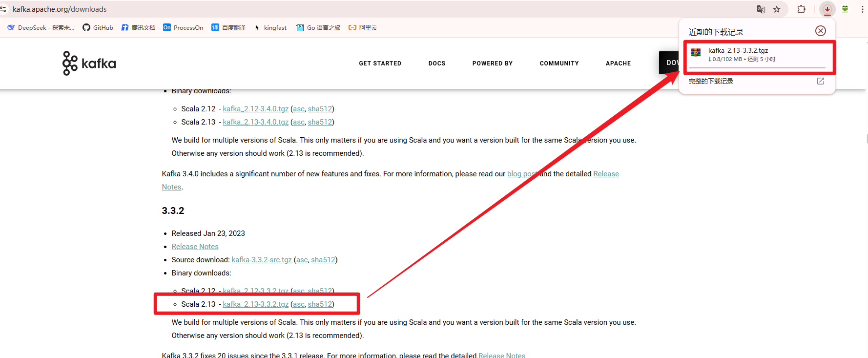Open the green frog profile avatar
The height and width of the screenshot is (358, 868).
click(845, 9)
